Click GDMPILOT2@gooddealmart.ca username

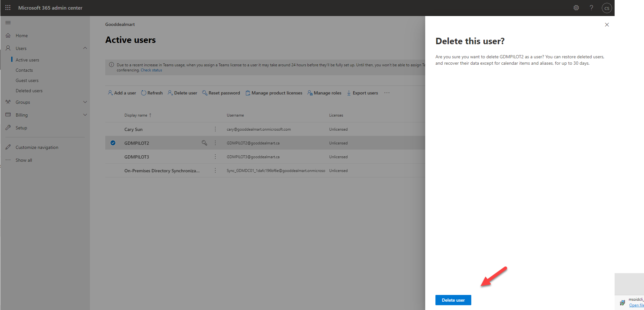(x=253, y=143)
